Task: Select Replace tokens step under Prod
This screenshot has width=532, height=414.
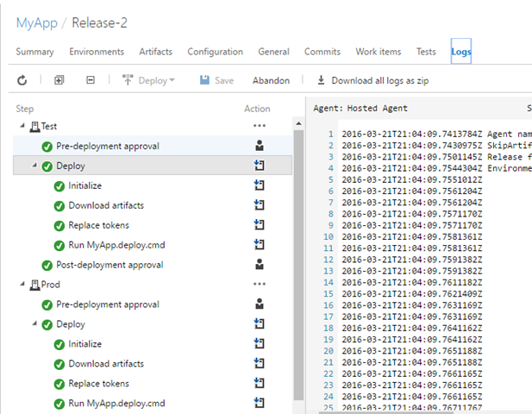Action: (153, 384)
